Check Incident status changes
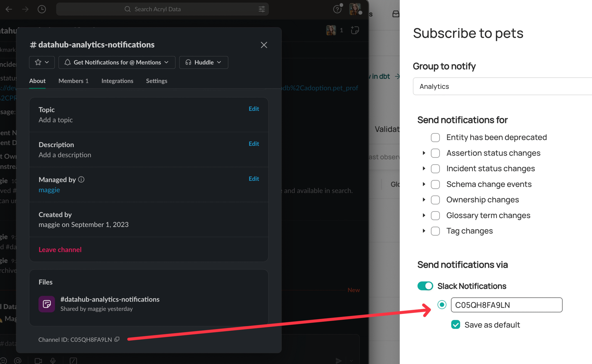Viewport: 592px width, 364px height. [x=435, y=169]
